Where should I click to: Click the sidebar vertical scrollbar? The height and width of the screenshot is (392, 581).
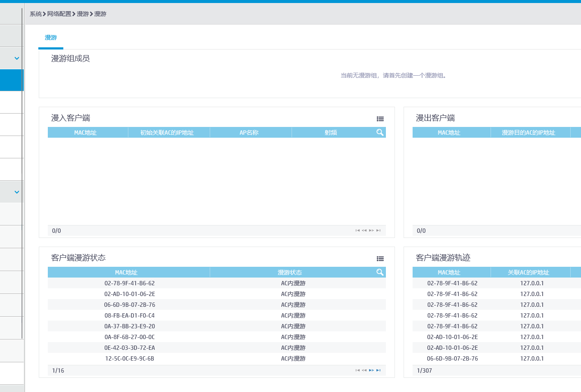pyautogui.click(x=22, y=172)
